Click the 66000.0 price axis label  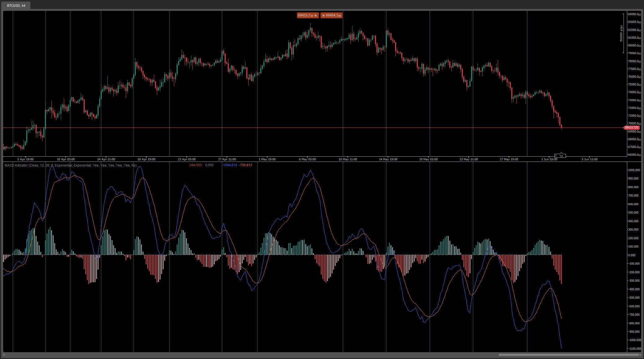(x=634, y=155)
